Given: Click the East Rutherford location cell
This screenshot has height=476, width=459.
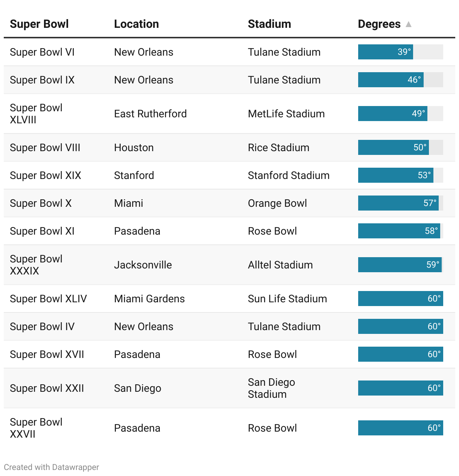Looking at the screenshot, I should click(x=150, y=114).
